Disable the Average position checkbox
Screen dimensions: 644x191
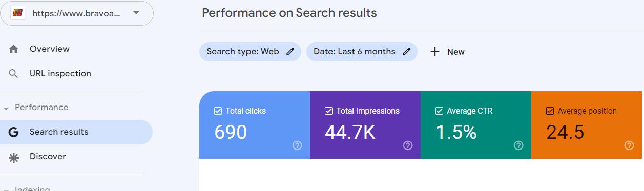[550, 111]
